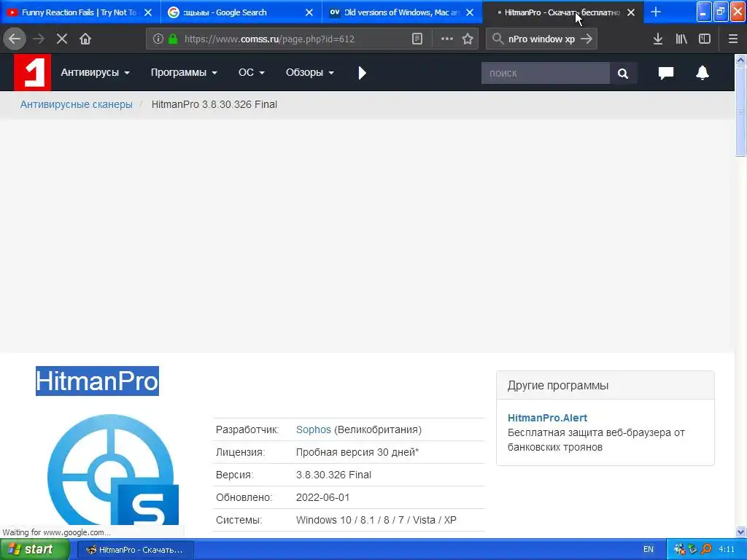Stop loading the page with the X button
747x560 pixels.
(x=62, y=39)
